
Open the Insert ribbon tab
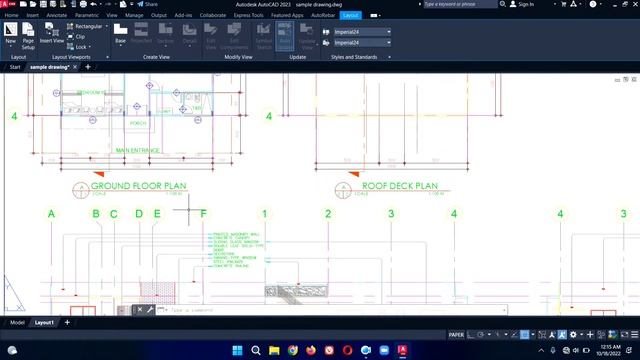pos(33,15)
